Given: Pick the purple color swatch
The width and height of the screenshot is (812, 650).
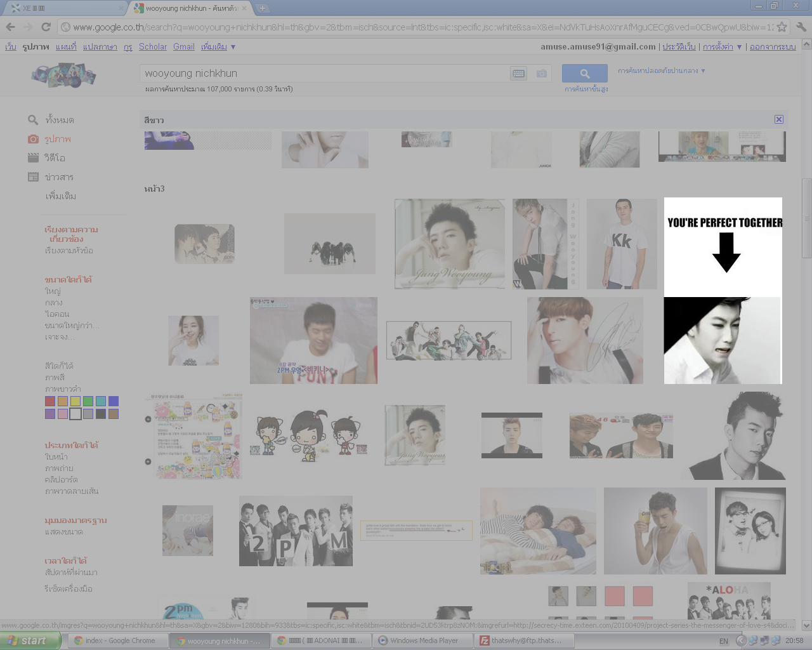Looking at the screenshot, I should (50, 414).
